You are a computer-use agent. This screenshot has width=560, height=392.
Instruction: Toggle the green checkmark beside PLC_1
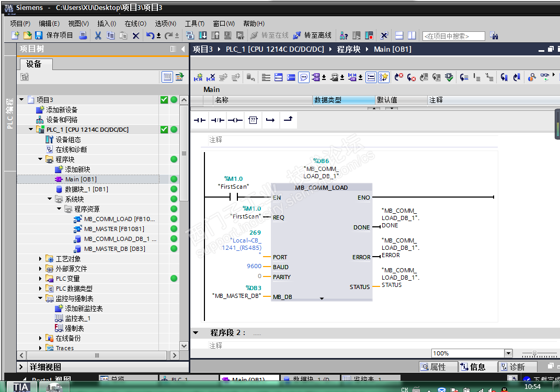click(164, 130)
